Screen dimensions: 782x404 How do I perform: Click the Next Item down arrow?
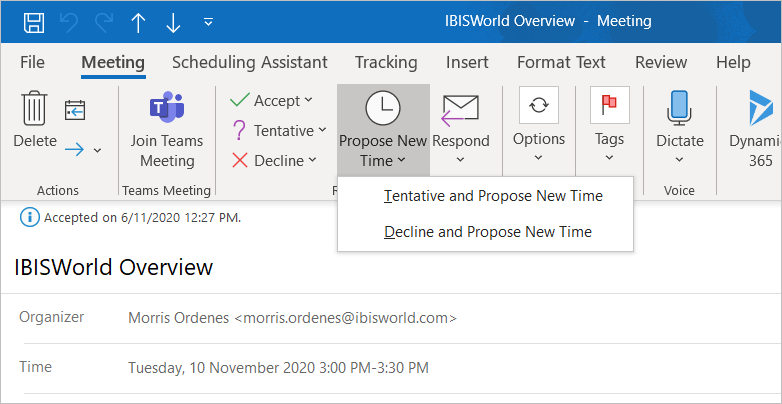click(173, 21)
